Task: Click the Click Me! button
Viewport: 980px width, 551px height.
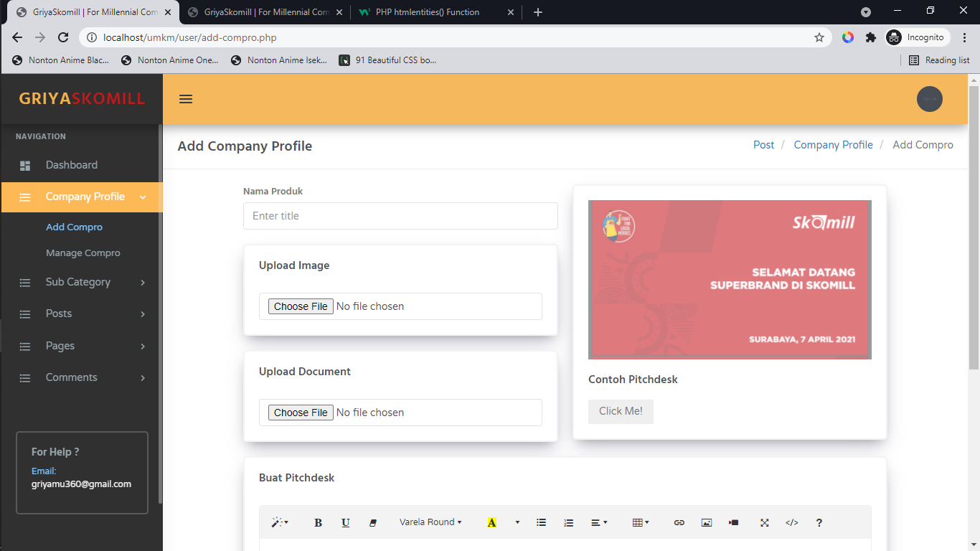Action: pos(621,412)
